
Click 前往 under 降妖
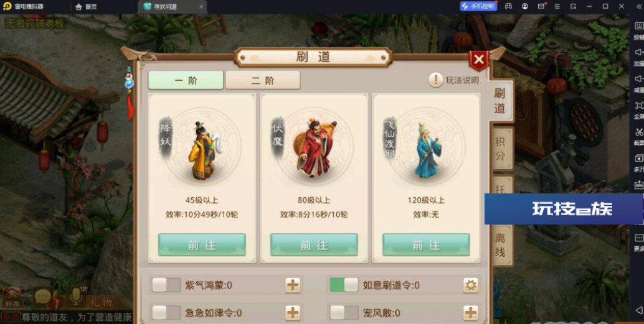pos(202,245)
